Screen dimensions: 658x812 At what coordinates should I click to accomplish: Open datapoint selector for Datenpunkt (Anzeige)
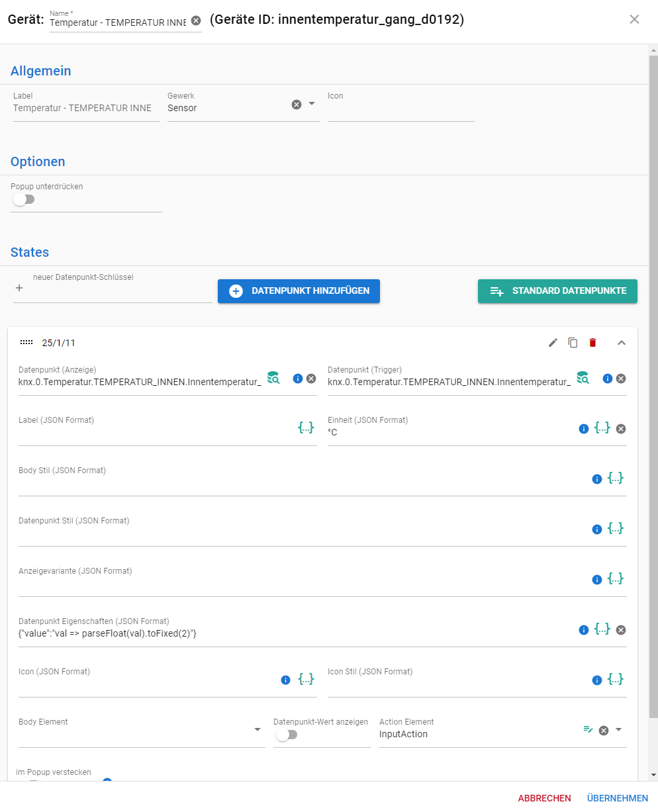tap(273, 378)
